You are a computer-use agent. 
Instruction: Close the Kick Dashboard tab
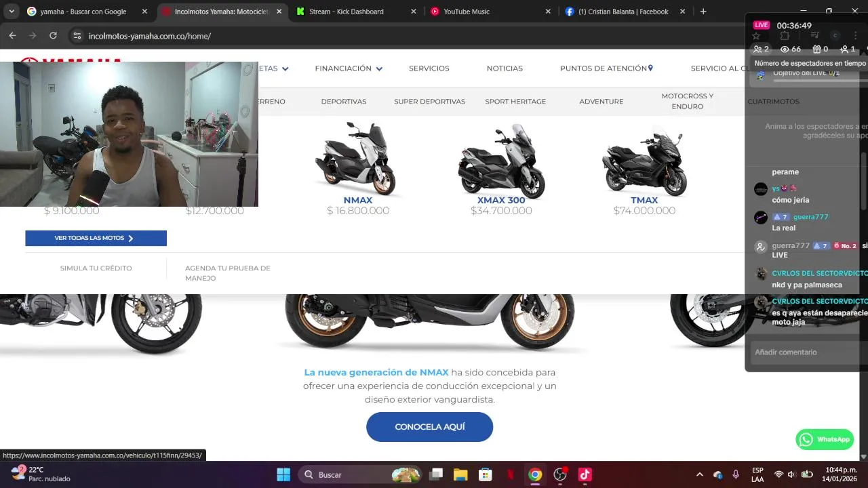click(413, 12)
